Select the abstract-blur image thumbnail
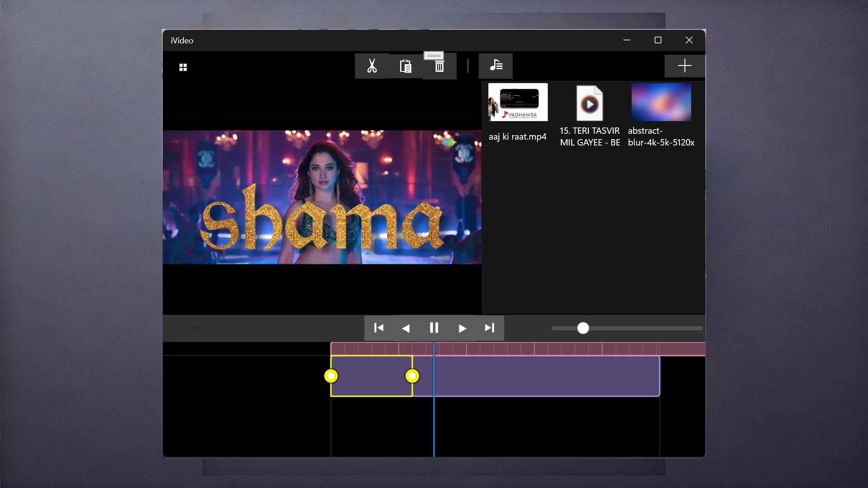 click(x=661, y=102)
